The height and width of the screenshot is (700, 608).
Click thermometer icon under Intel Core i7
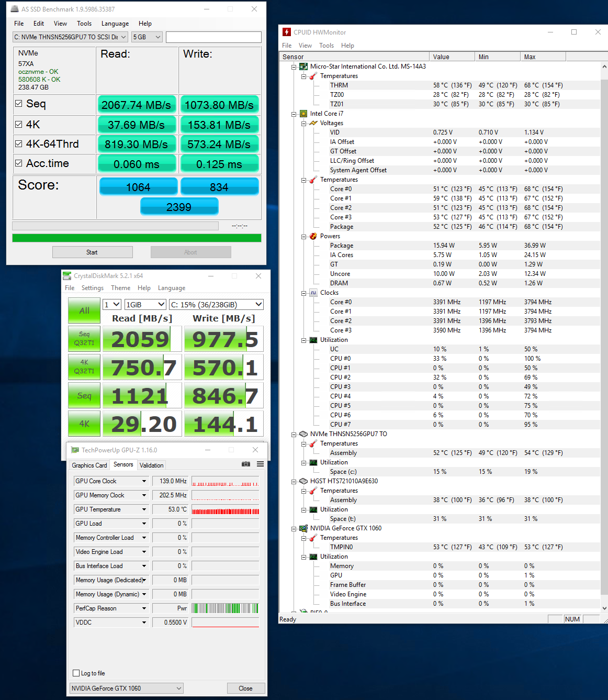[313, 180]
